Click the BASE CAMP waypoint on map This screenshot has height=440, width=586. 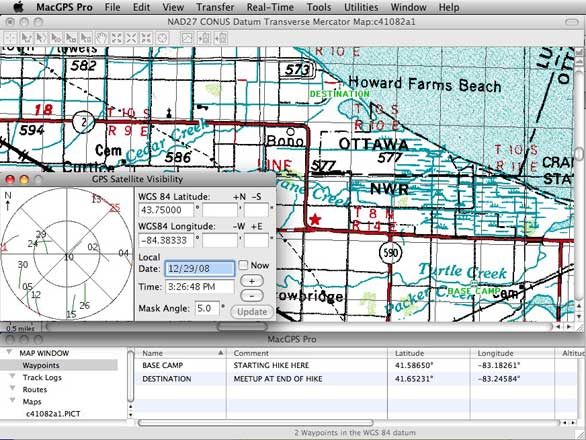474,290
